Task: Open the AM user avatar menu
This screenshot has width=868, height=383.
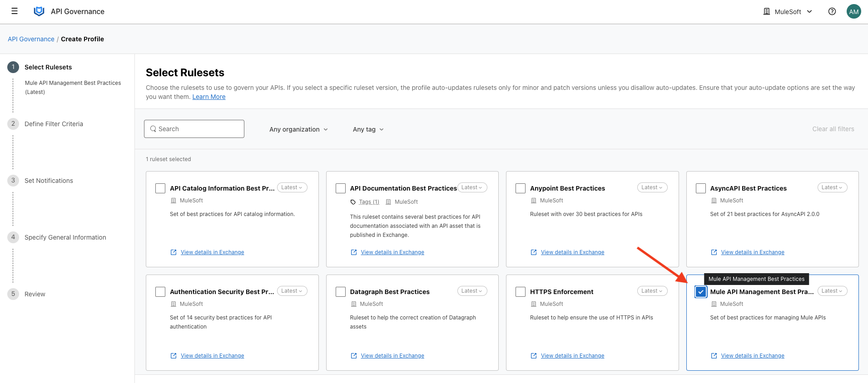Action: 853,12
